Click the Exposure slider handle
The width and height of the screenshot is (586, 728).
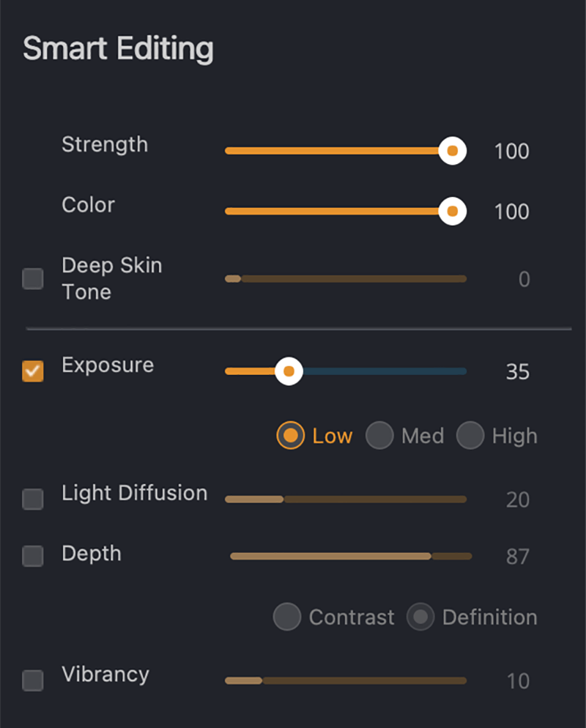(x=289, y=371)
